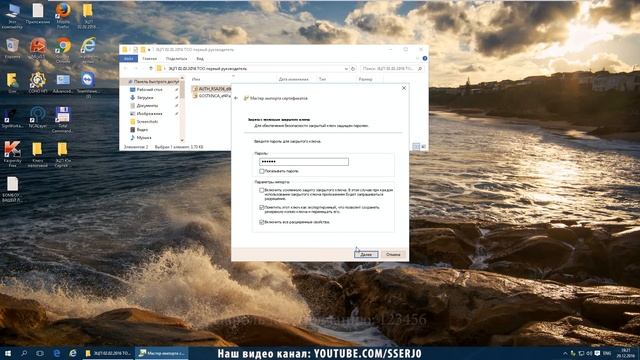Click the Explorer sidebar scrollbar
This screenshot has height=360, width=640.
point(182,109)
